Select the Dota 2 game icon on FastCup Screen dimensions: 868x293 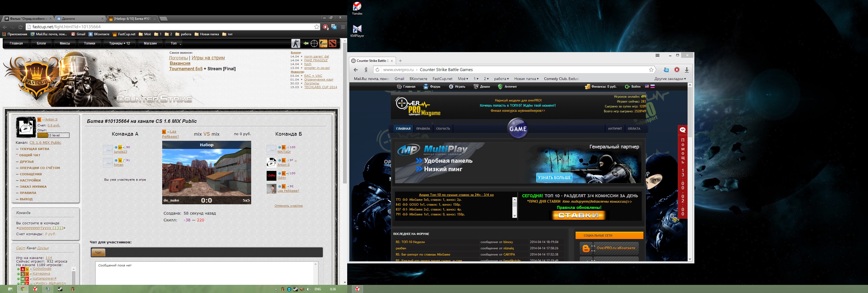click(x=332, y=43)
